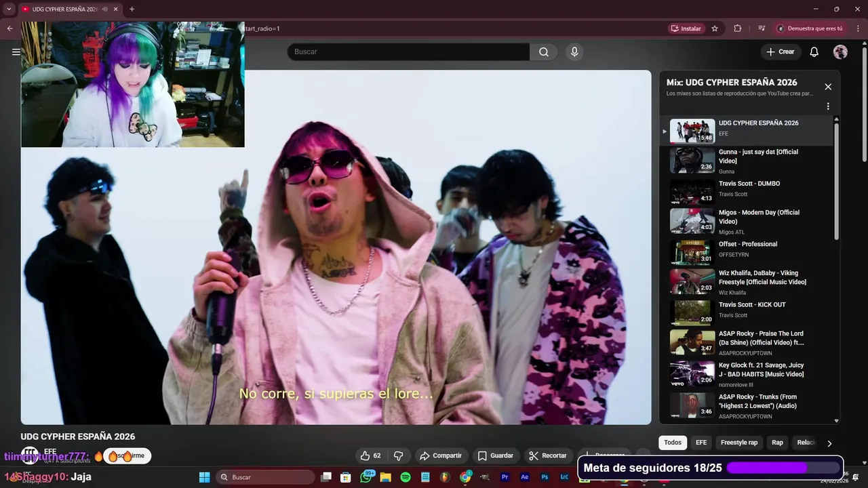
Task: Click the Instalar app button
Action: (686, 28)
